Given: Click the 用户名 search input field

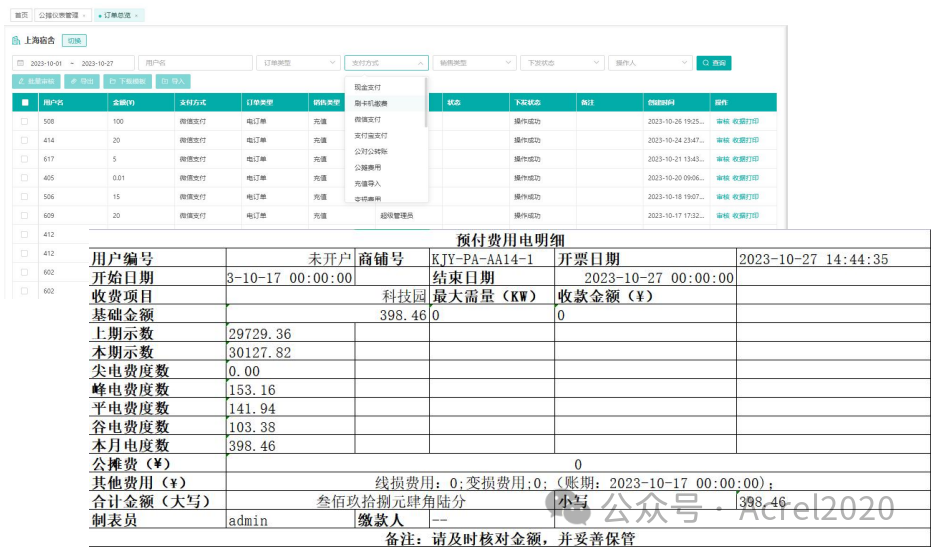Looking at the screenshot, I should click(x=195, y=63).
